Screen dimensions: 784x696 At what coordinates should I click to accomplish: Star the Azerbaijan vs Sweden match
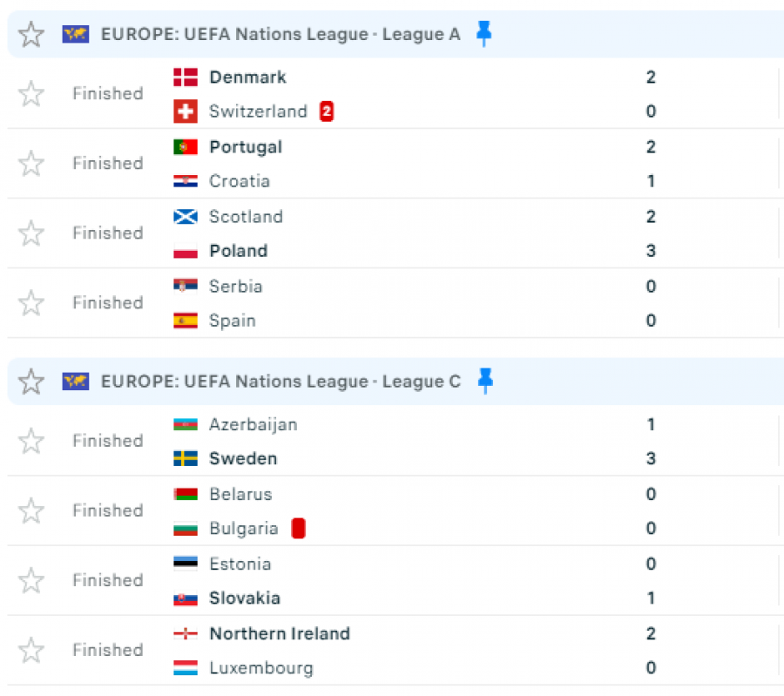pyautogui.click(x=31, y=442)
